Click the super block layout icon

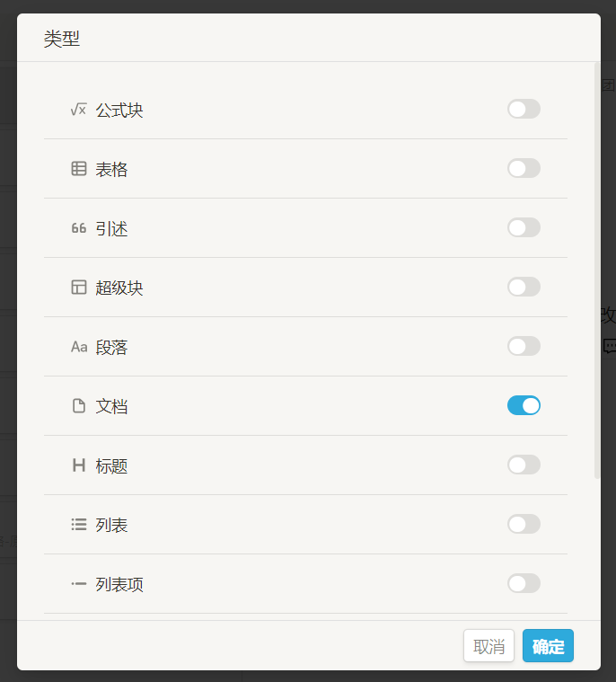(x=79, y=288)
